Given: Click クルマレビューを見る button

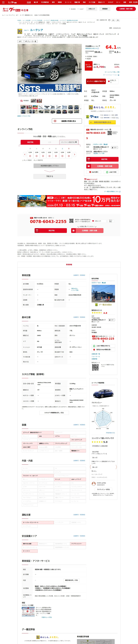Looking at the screenshot, I should (103, 490).
